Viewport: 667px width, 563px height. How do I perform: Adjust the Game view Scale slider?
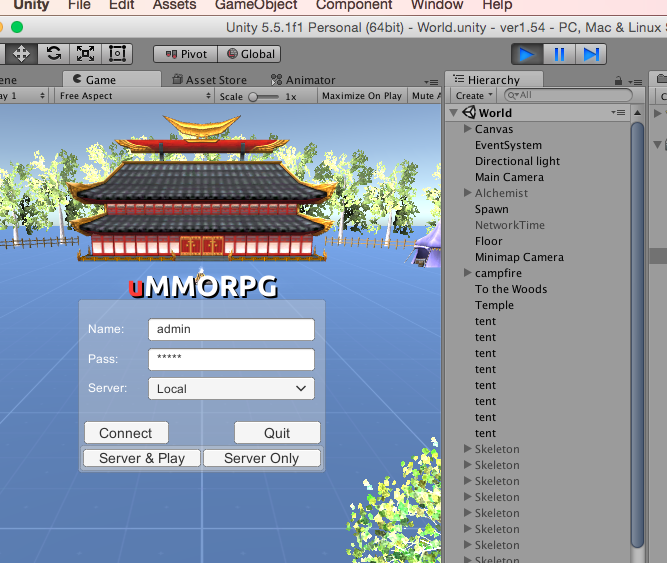[x=264, y=97]
